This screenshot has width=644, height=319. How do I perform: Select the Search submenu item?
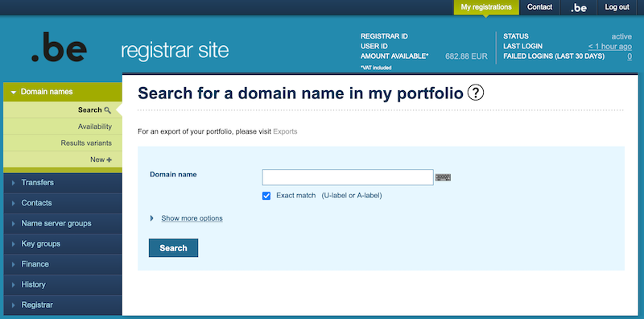(63, 110)
